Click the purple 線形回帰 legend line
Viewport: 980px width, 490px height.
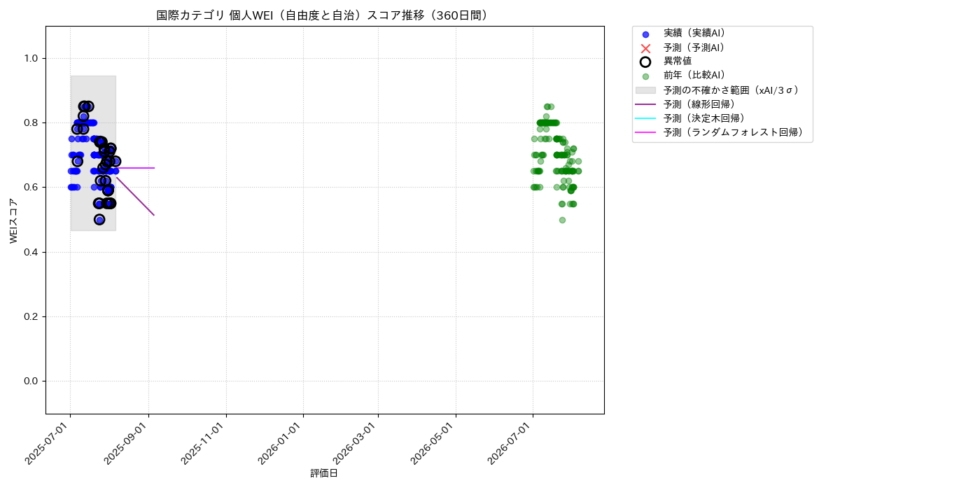point(645,104)
